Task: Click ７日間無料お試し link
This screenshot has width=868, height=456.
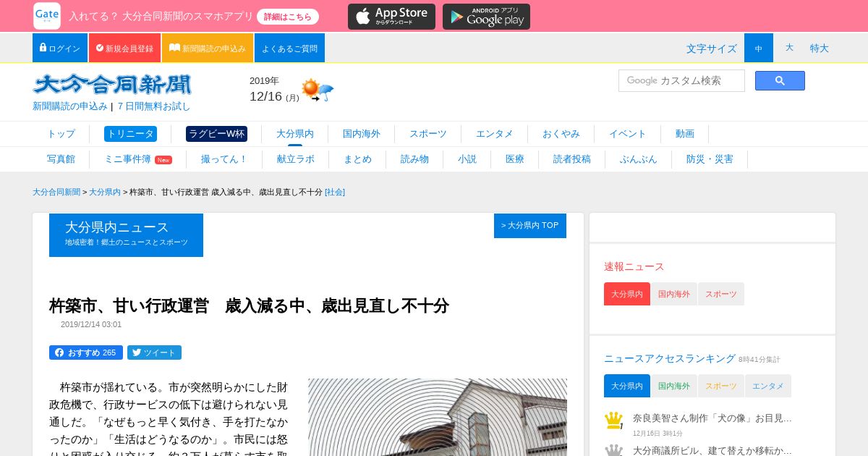Action: pyautogui.click(x=153, y=106)
